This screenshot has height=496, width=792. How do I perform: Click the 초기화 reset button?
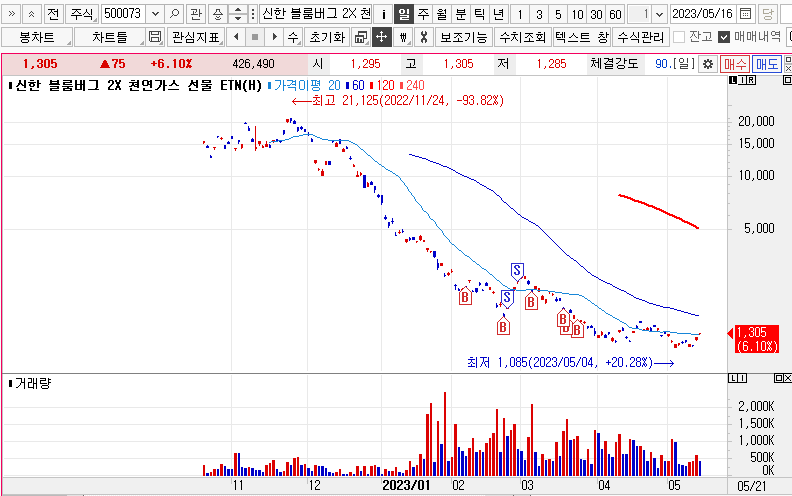click(327, 37)
